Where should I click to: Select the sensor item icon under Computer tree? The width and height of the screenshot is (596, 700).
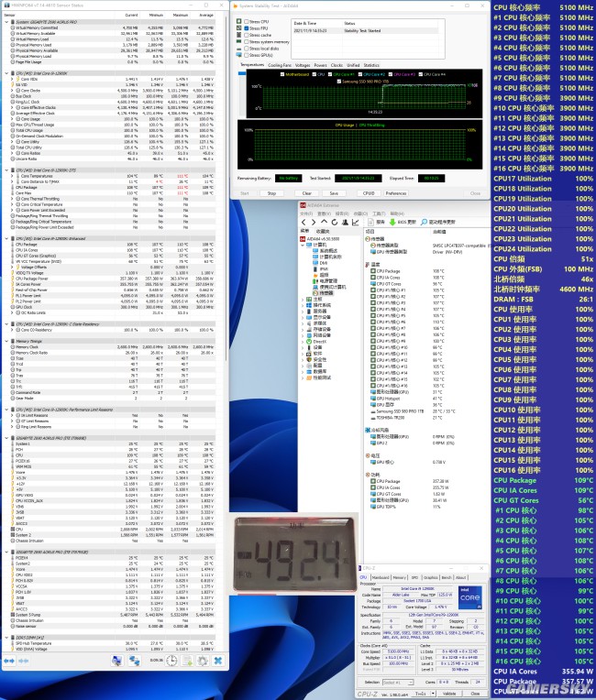tap(315, 293)
